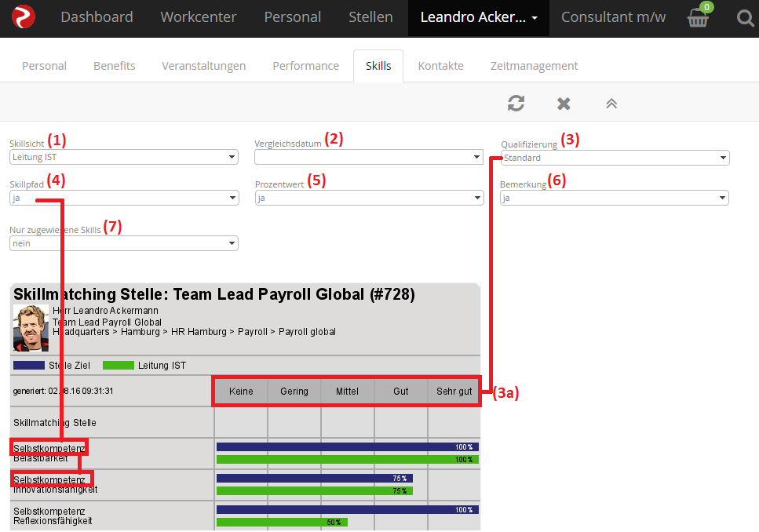
Task: Open the Qualifizierung dropdown
Action: click(x=615, y=158)
